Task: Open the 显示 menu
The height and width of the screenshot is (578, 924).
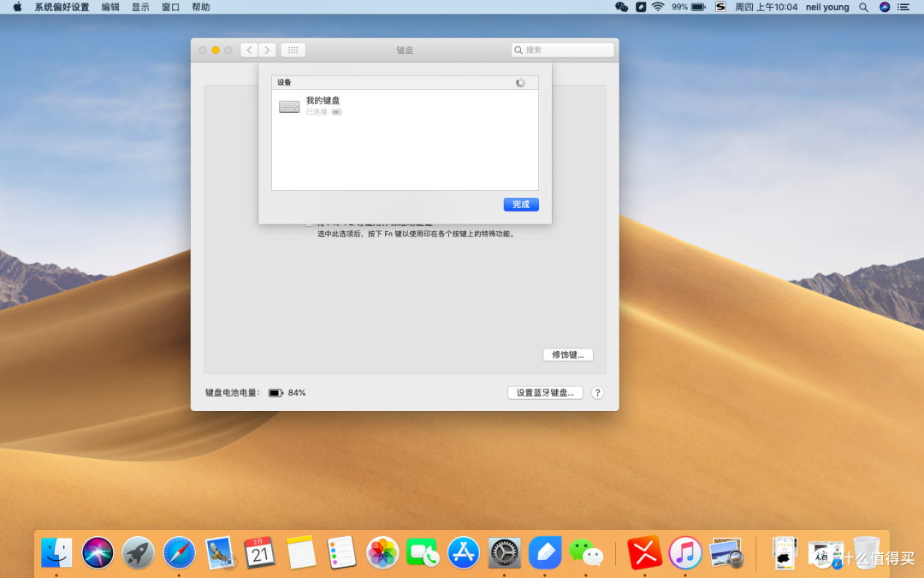Action: click(140, 7)
